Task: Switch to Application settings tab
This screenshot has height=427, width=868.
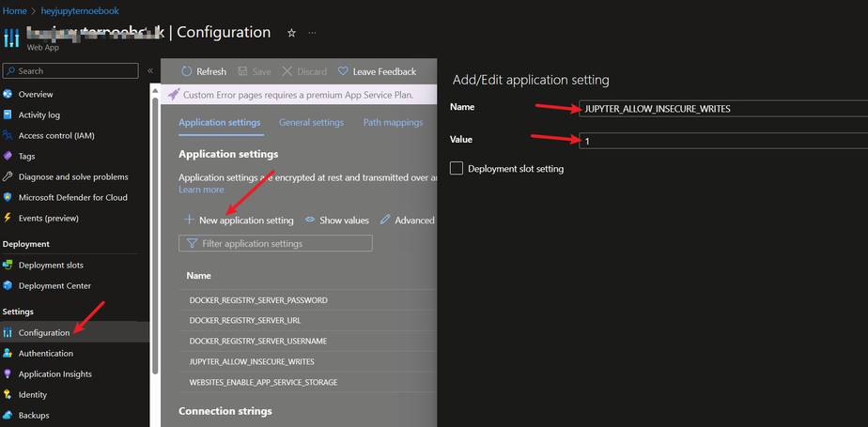Action: point(220,122)
